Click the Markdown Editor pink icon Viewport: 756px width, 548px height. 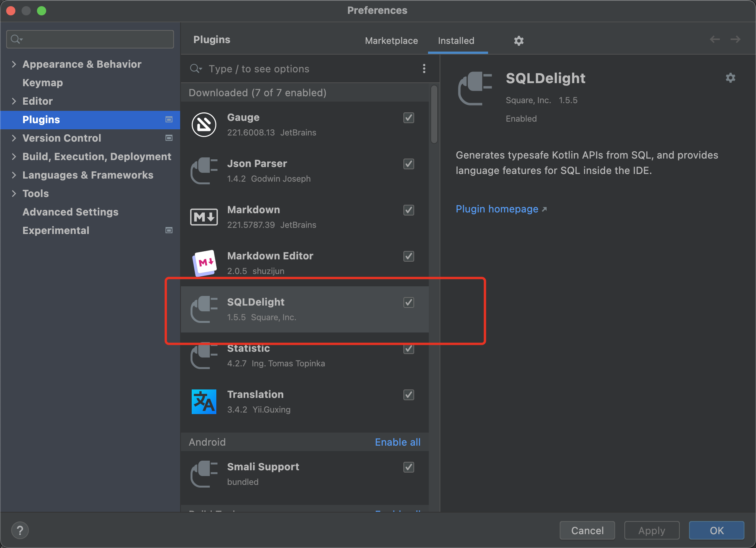[x=204, y=263]
